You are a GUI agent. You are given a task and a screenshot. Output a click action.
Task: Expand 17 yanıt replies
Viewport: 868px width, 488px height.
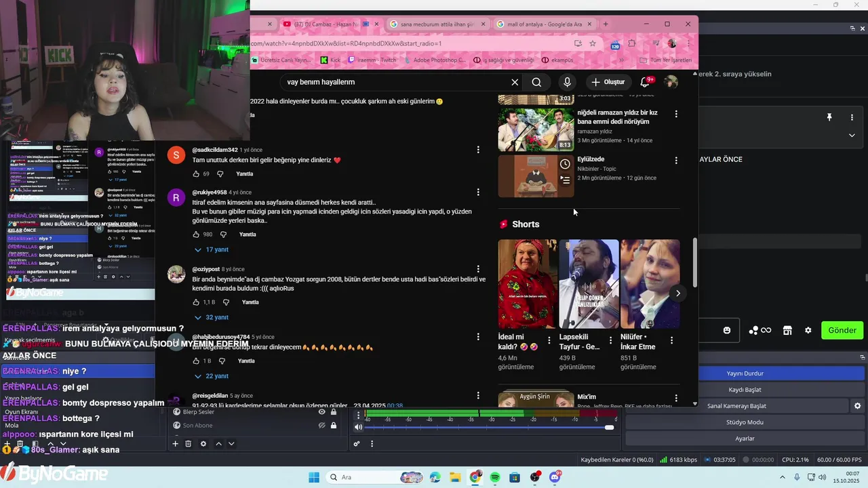point(212,249)
